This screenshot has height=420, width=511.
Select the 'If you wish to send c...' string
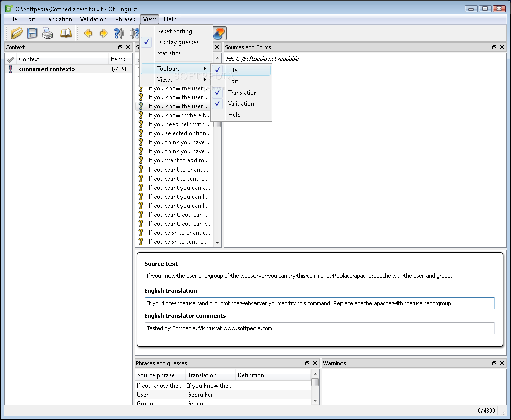pyautogui.click(x=175, y=242)
